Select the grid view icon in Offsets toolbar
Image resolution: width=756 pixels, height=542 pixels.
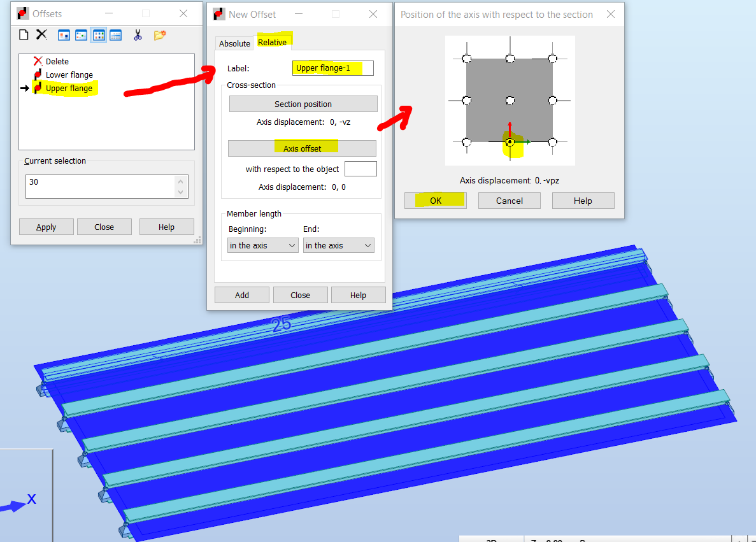pyautogui.click(x=98, y=34)
